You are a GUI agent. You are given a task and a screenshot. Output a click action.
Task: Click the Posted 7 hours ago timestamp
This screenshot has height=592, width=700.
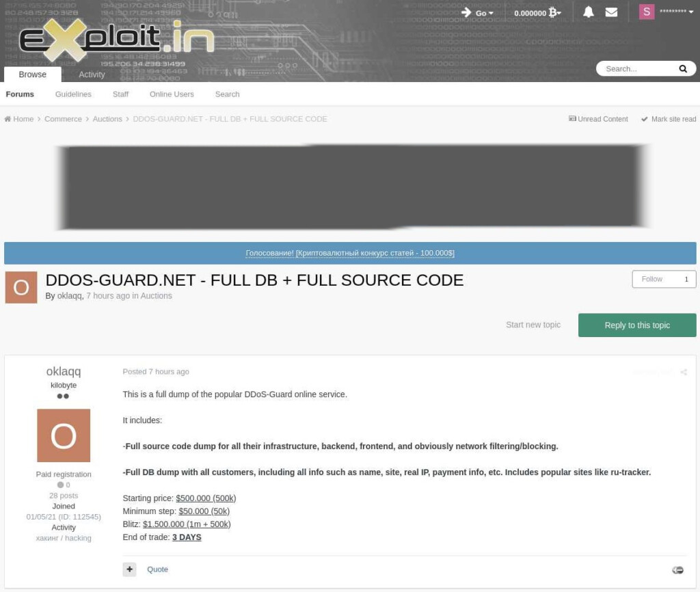[x=156, y=372]
